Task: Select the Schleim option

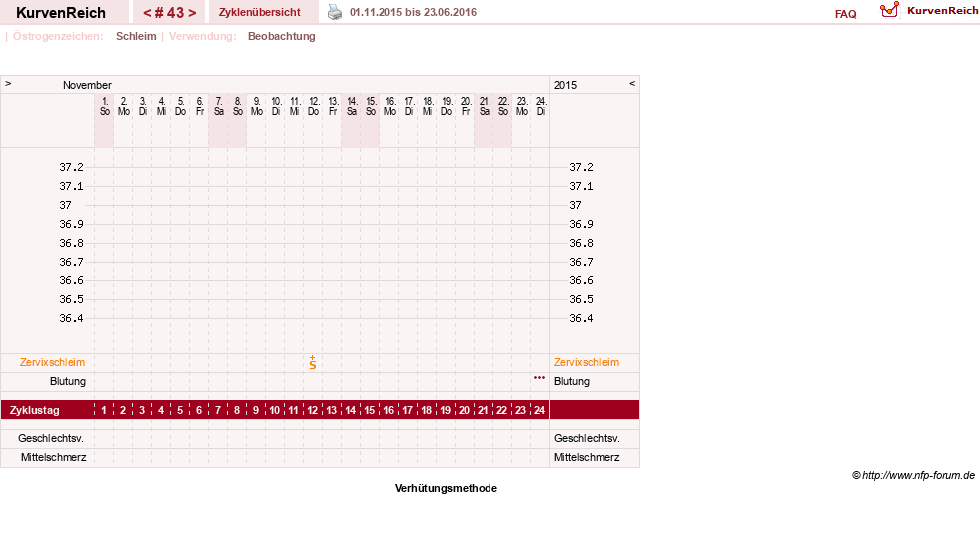Action: (136, 36)
